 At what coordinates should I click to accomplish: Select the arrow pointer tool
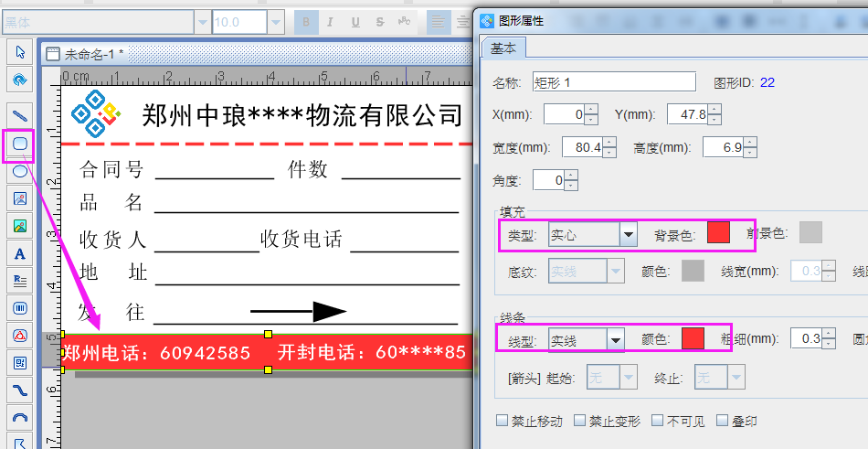coord(19,51)
